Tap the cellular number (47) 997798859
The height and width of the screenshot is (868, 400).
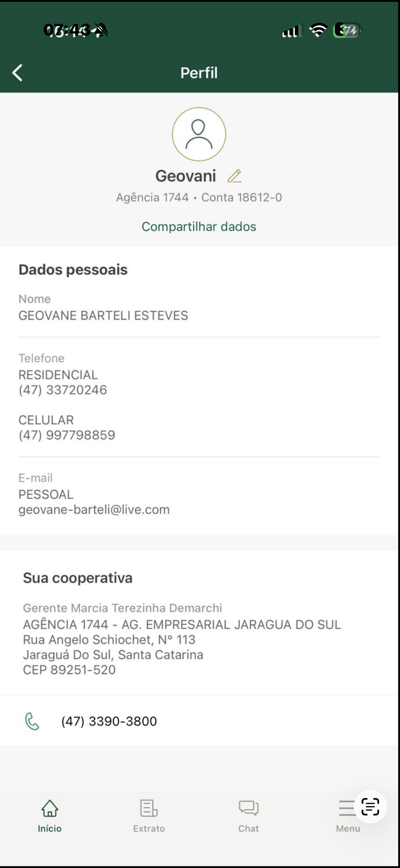67,435
